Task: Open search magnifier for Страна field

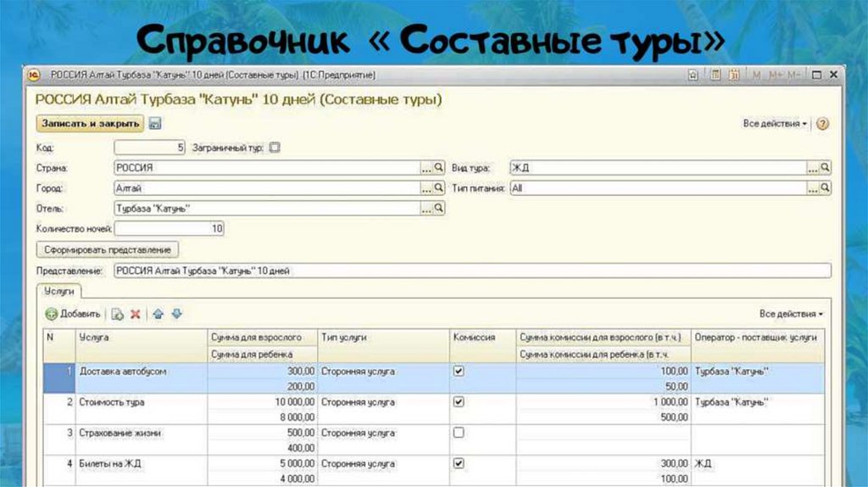Action: pos(439,168)
